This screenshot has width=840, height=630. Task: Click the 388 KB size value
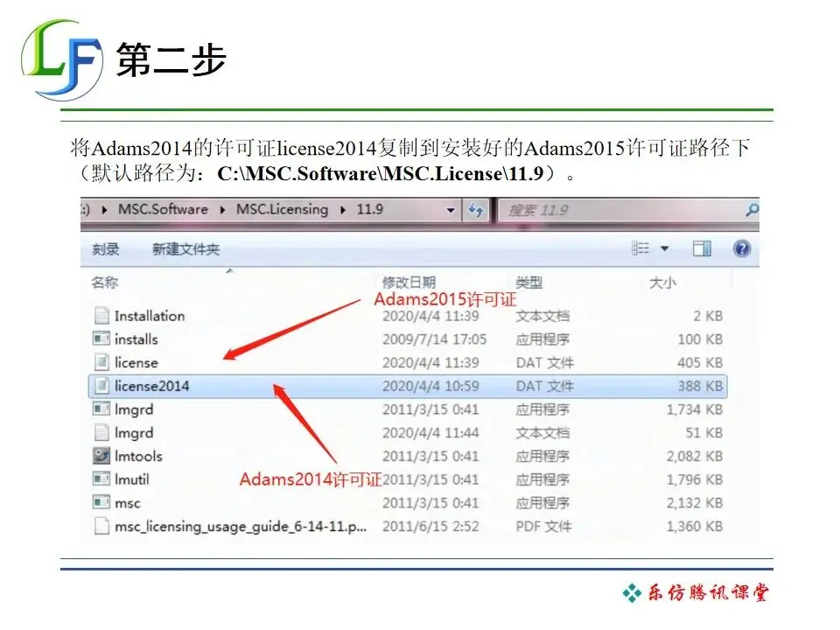pyautogui.click(x=700, y=386)
